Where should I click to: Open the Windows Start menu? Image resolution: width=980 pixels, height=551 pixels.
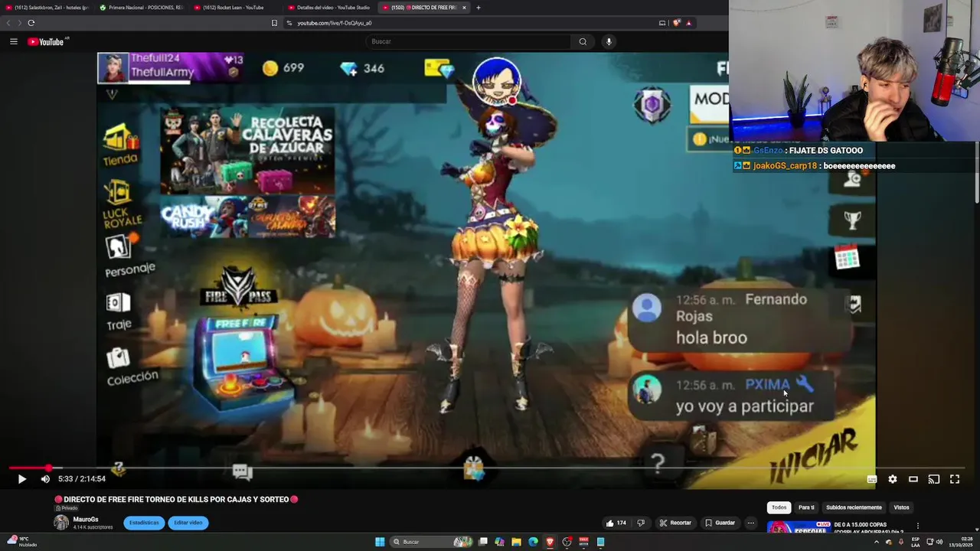380,542
